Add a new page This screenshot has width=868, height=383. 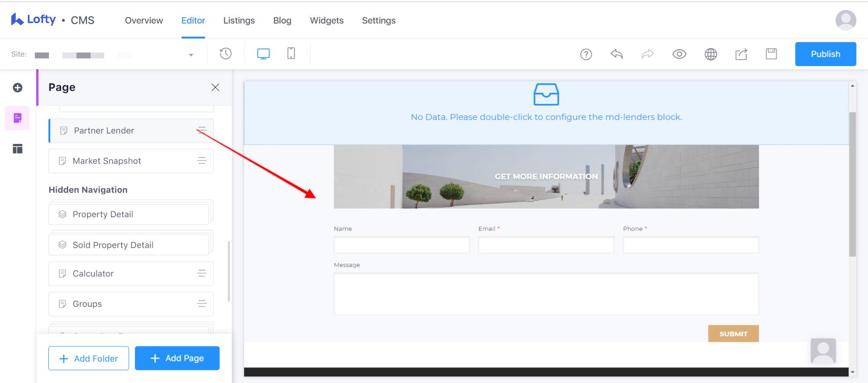(177, 358)
